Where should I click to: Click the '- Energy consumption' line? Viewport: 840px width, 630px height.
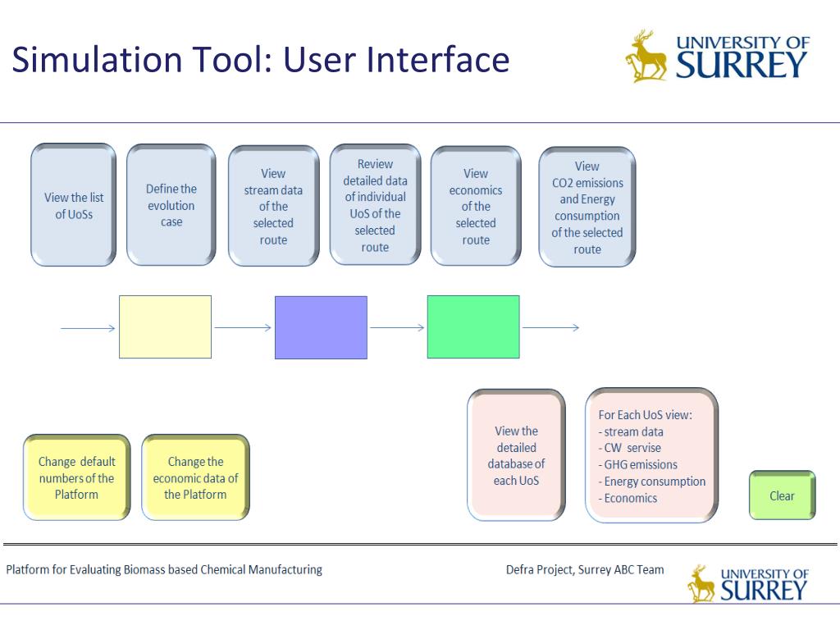point(652,482)
